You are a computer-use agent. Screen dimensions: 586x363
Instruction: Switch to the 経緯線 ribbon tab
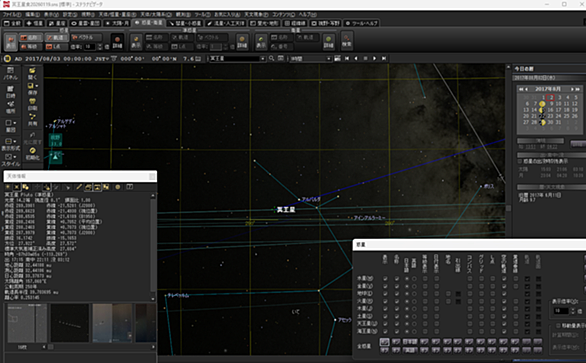tap(295, 23)
